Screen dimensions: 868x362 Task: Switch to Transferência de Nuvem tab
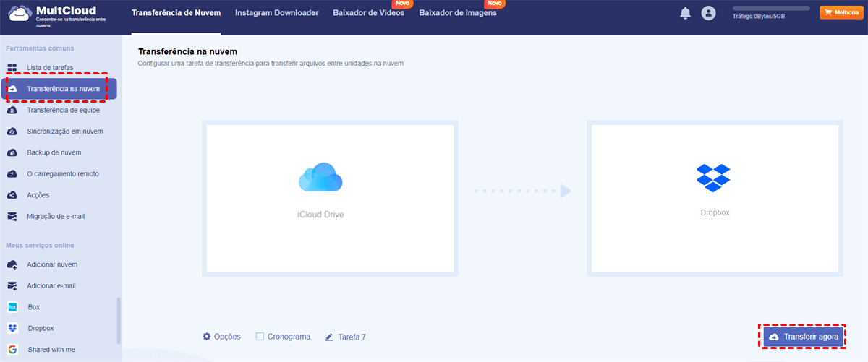pyautogui.click(x=176, y=13)
